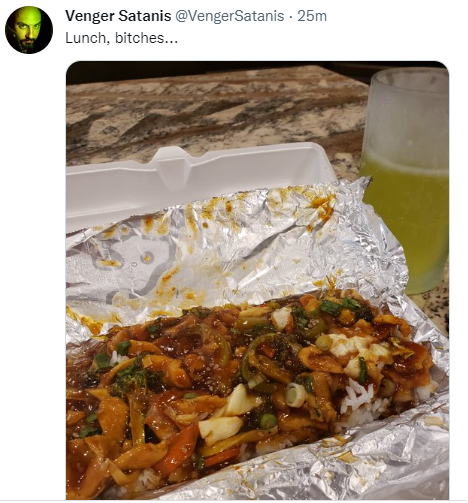Open the @VengerSatanis handle link
468x503 pixels.
[230, 16]
